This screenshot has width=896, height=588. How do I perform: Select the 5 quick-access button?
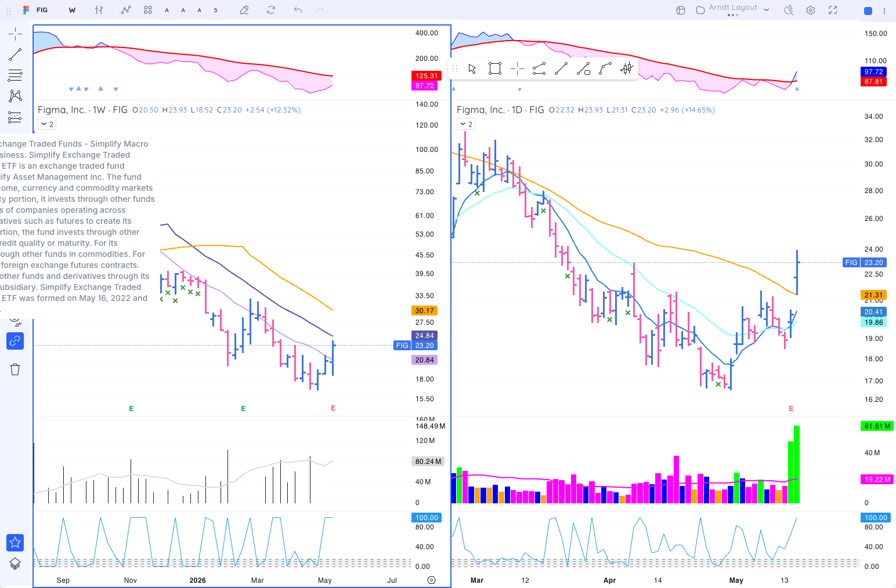coord(216,10)
